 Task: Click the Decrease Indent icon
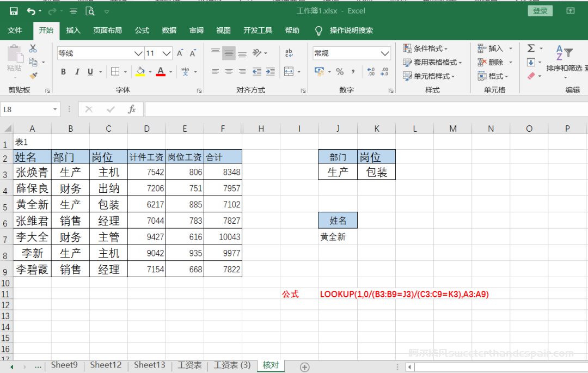pyautogui.click(x=257, y=71)
